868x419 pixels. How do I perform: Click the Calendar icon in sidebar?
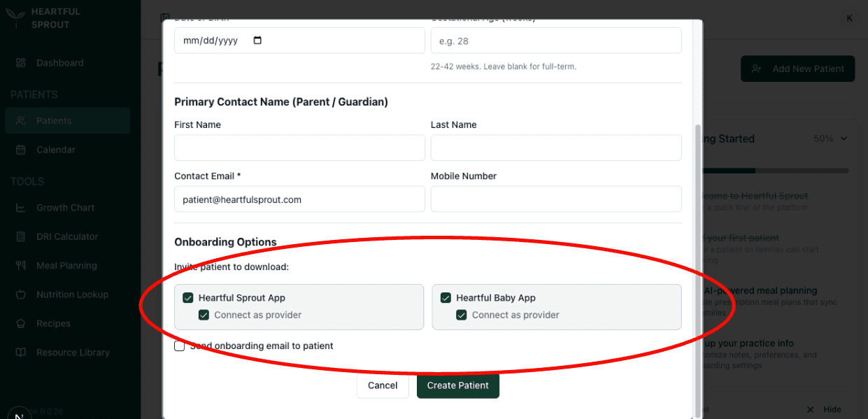click(x=21, y=150)
